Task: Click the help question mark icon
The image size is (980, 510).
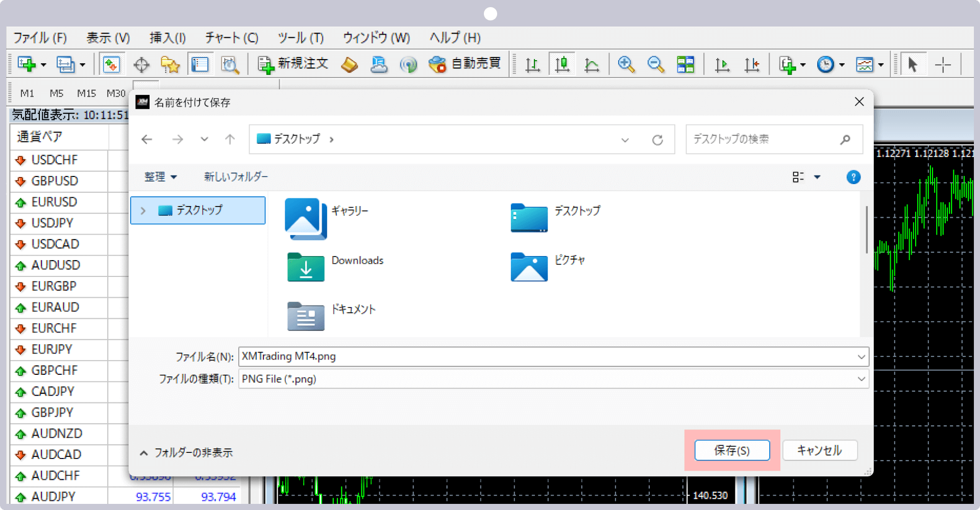Action: [853, 177]
